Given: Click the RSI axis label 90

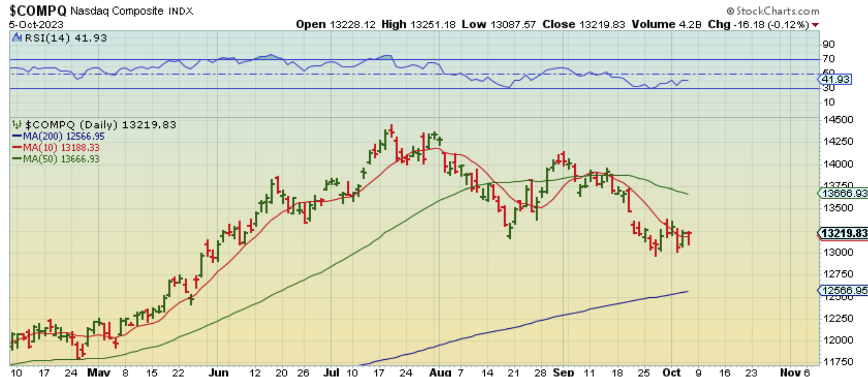Looking at the screenshot, I should coord(828,44).
